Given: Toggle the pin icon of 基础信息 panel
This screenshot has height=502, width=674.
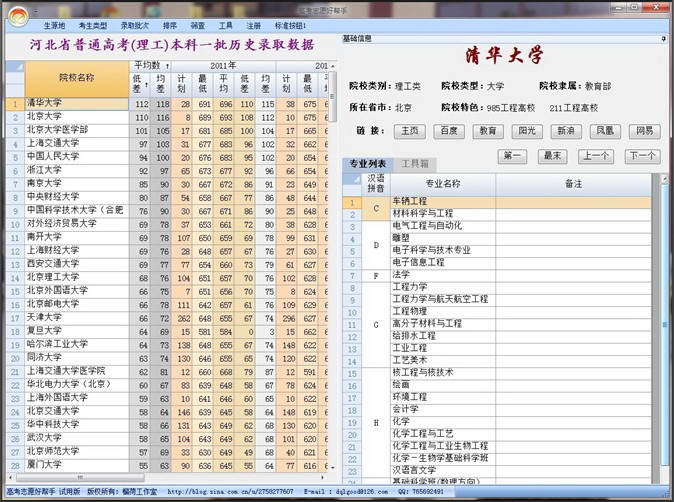Looking at the screenshot, I should 664,39.
